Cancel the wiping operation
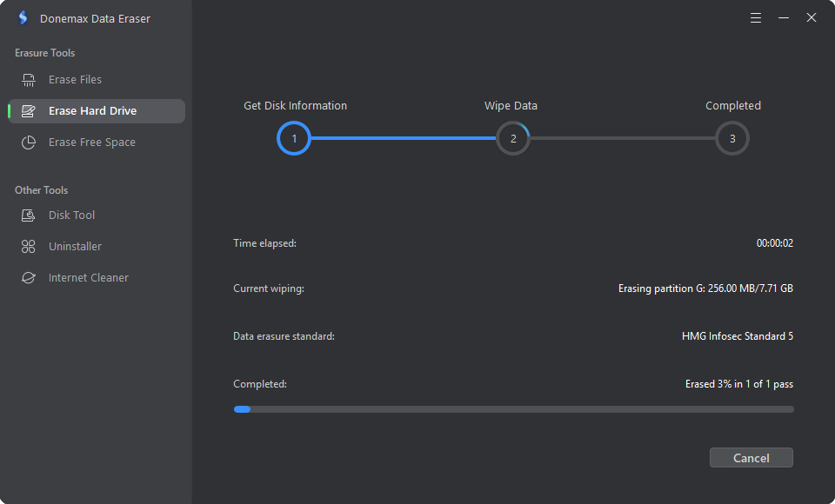 pyautogui.click(x=751, y=458)
